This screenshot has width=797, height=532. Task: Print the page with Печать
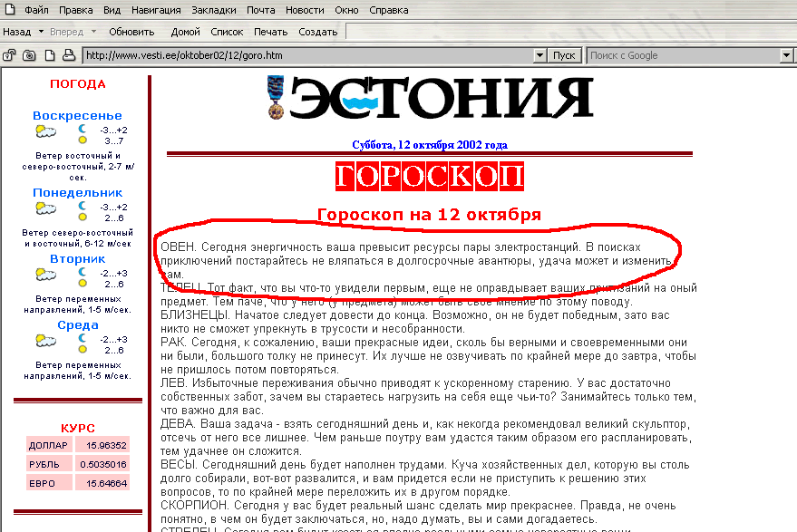[271, 32]
